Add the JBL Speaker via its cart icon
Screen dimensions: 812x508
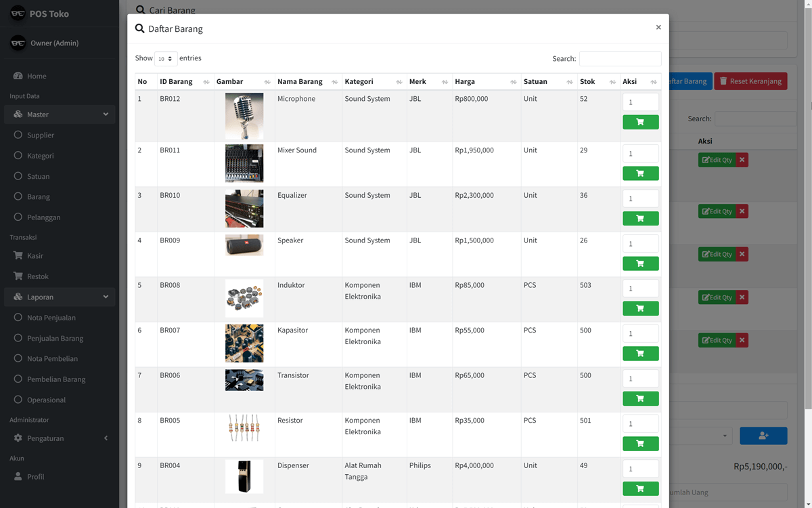pyautogui.click(x=640, y=263)
